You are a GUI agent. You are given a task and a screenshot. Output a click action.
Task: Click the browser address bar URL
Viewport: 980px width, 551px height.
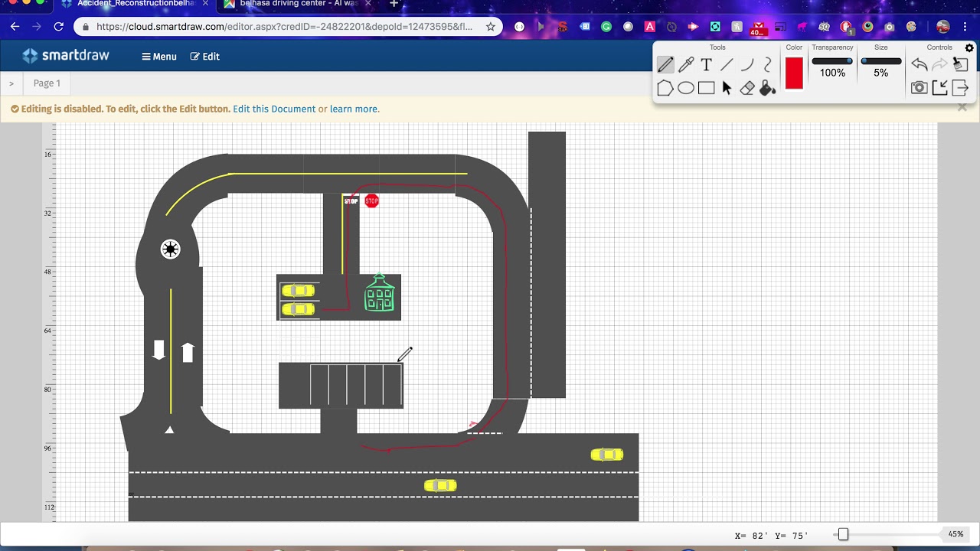(x=285, y=27)
